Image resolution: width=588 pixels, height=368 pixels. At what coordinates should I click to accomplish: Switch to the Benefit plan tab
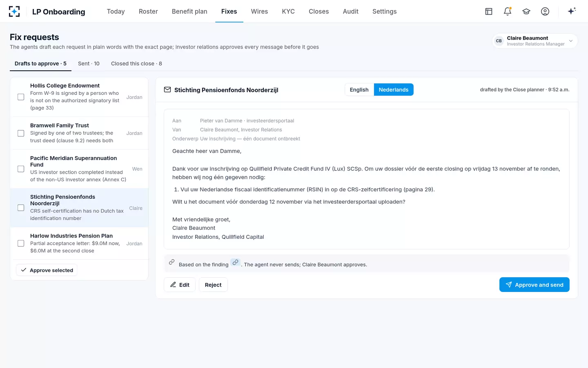189,11
